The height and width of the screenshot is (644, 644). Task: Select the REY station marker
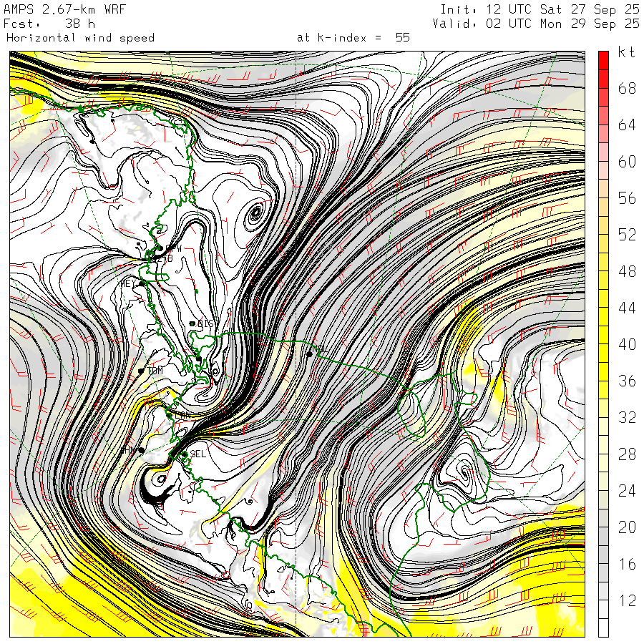142,283
